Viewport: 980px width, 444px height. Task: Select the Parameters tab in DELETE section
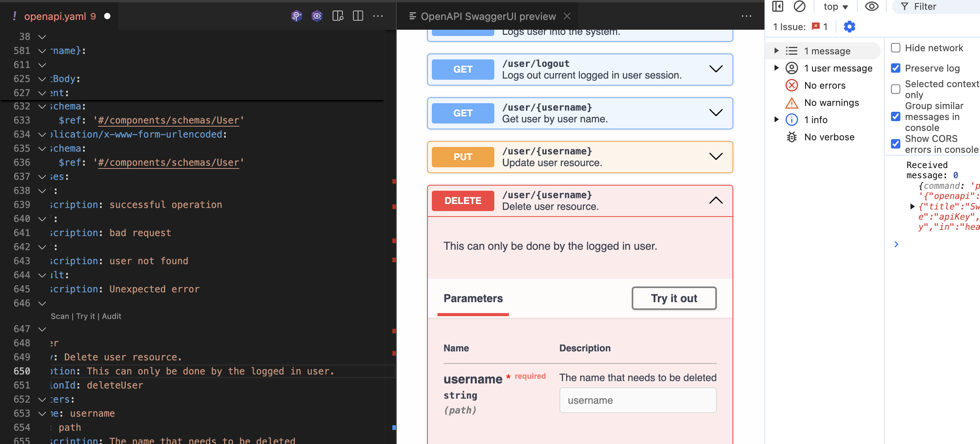click(x=473, y=299)
